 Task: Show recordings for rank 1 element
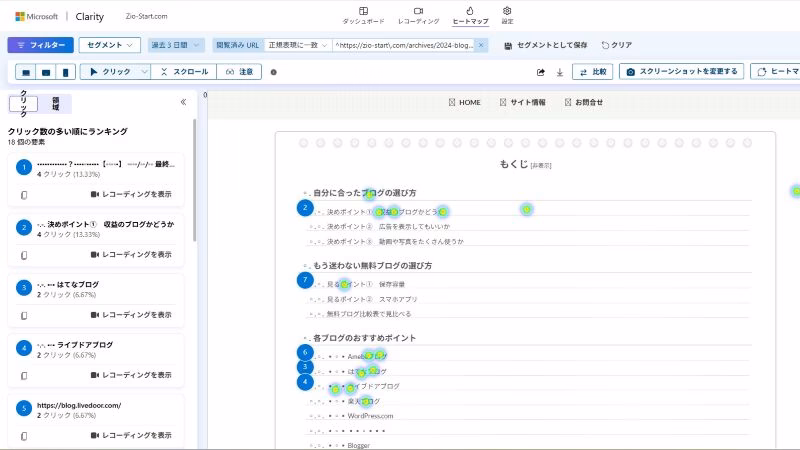(131, 194)
